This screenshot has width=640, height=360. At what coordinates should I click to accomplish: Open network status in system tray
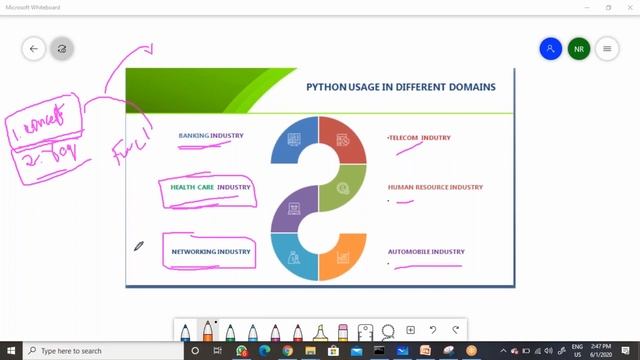coord(538,351)
